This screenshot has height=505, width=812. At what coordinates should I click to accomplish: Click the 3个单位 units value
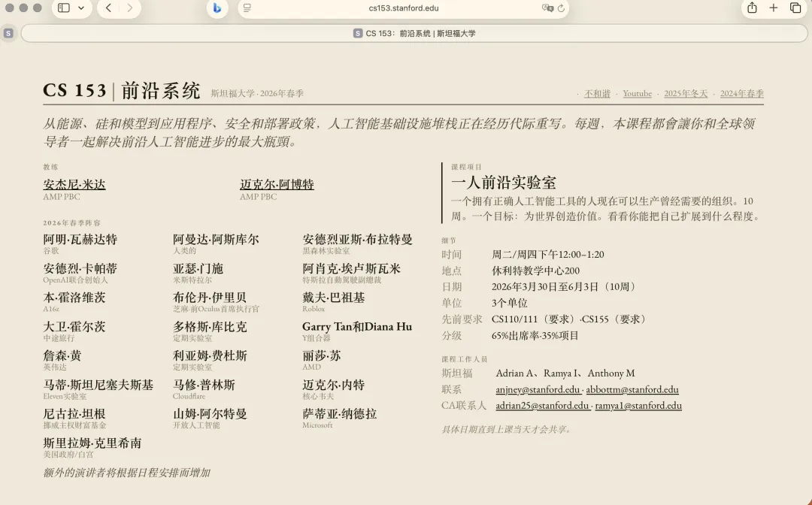[x=510, y=303]
